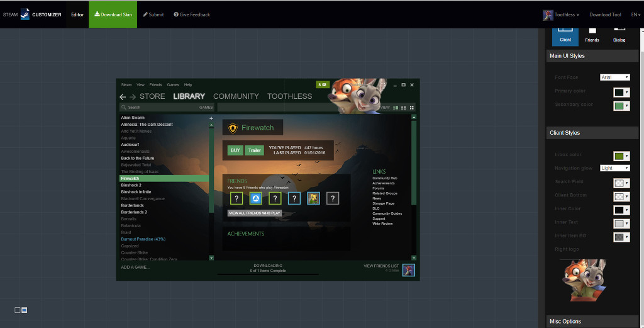Viewport: 644px width, 328px height.
Task: Click the fox and rabbit logo in preview header
Action: 357,95
